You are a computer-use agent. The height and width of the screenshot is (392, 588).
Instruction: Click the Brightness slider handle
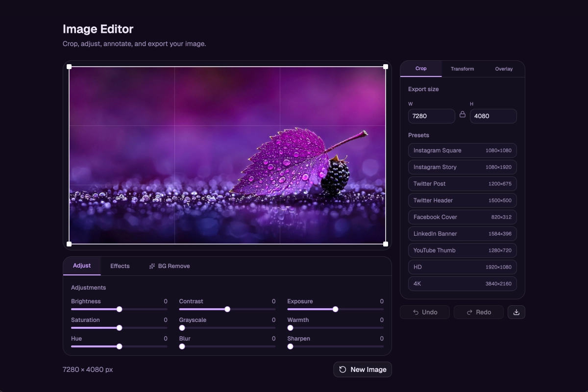point(120,309)
